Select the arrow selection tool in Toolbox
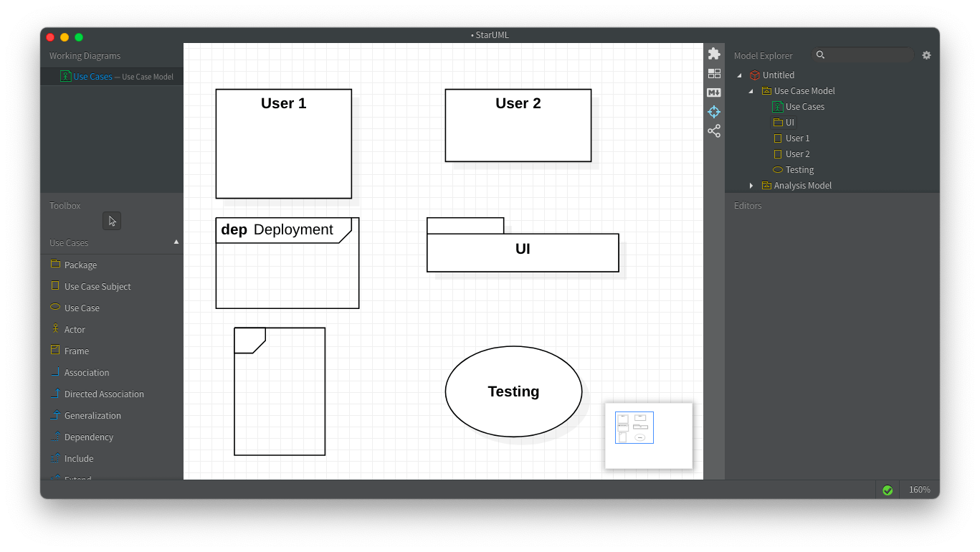Image resolution: width=980 pixels, height=552 pixels. [111, 221]
